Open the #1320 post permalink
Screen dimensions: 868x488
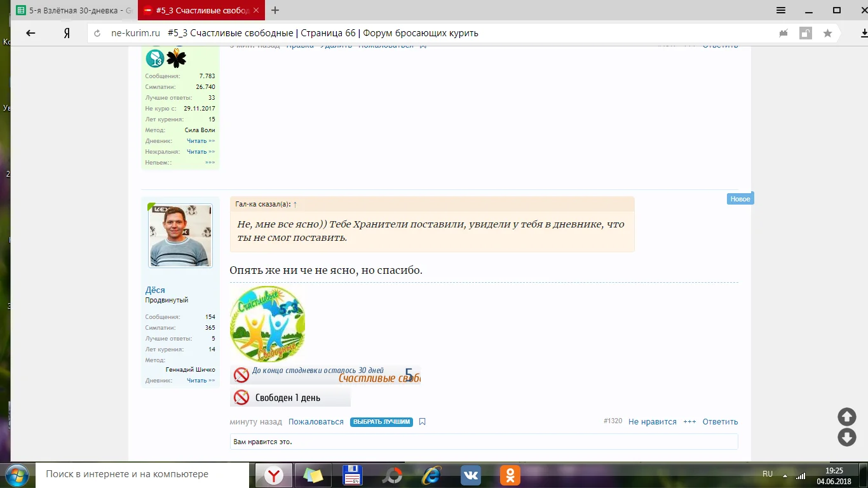(613, 421)
